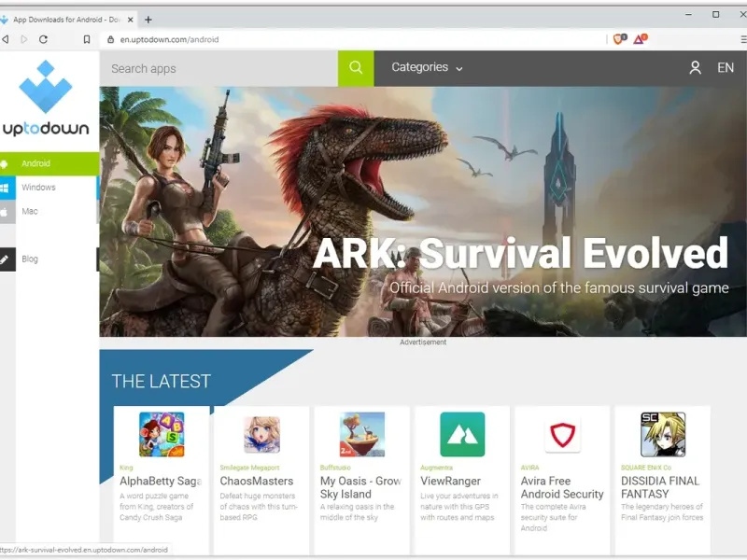Screen dimensions: 747x560
Task: Click the Search apps input field
Action: point(218,68)
